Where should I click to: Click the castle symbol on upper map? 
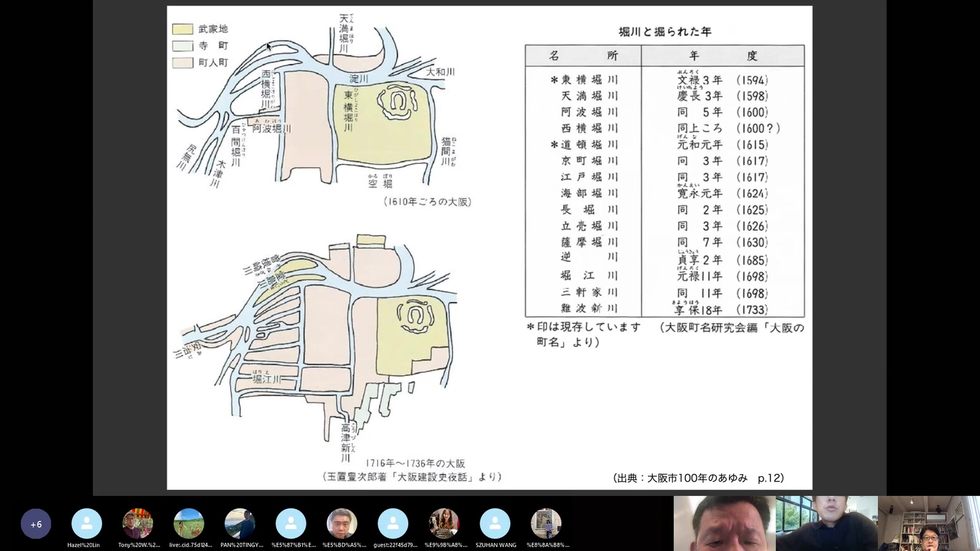pos(397,101)
